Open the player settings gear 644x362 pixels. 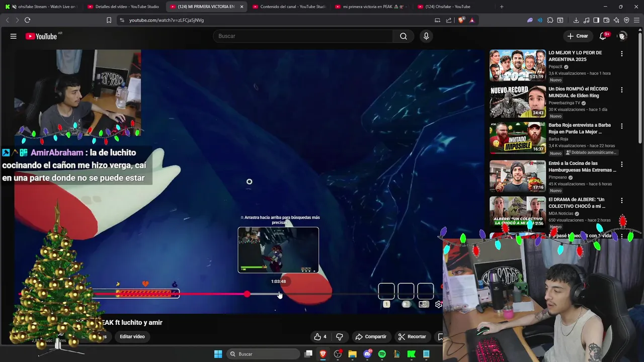(x=439, y=304)
